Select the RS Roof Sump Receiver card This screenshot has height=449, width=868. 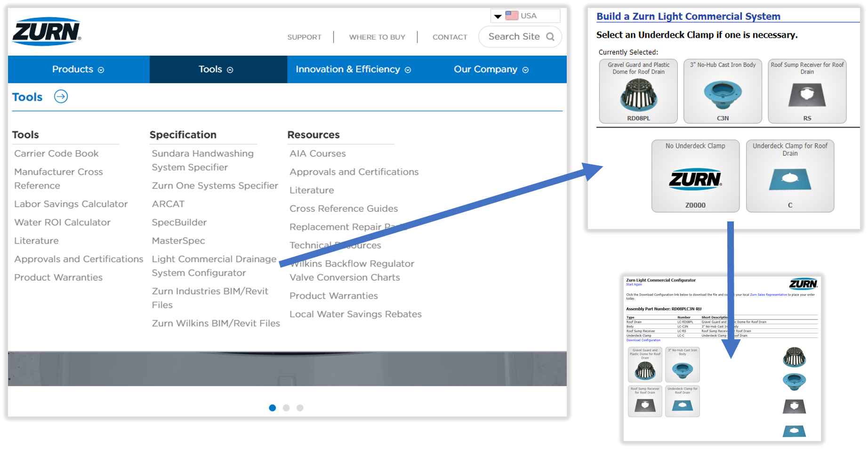click(807, 91)
